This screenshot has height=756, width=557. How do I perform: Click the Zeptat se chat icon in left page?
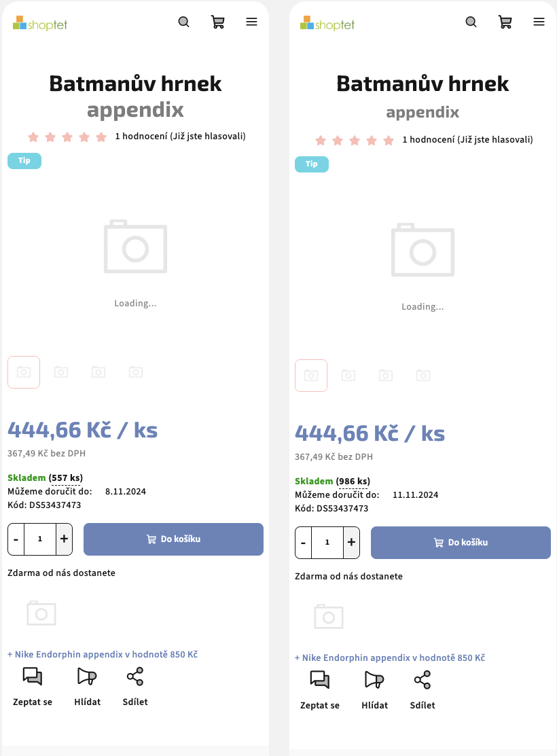pos(33,677)
